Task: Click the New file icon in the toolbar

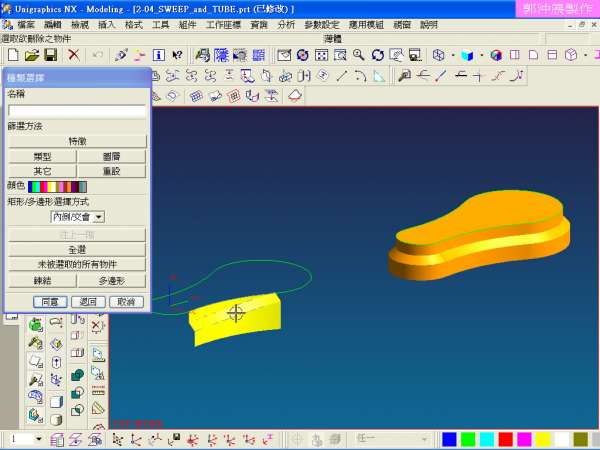Action: (13, 55)
